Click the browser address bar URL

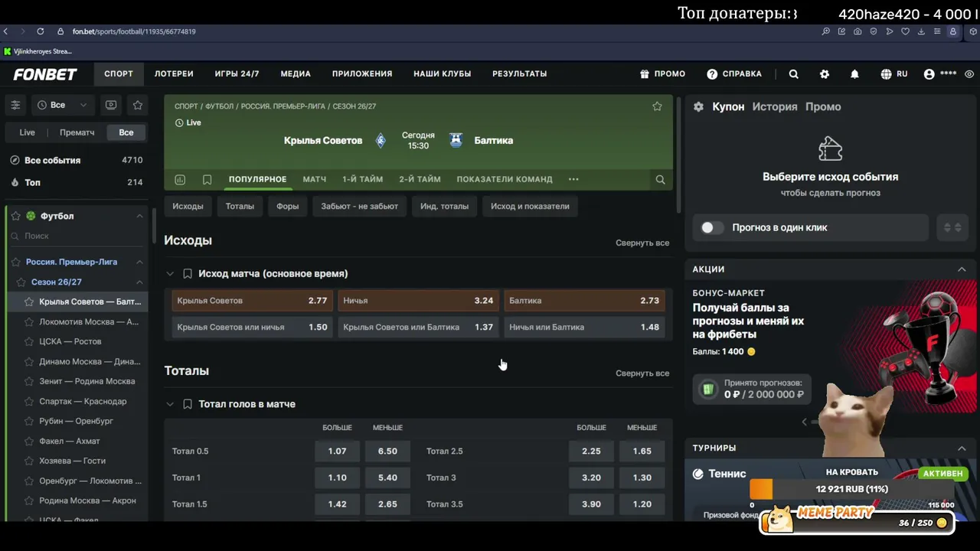click(x=134, y=31)
